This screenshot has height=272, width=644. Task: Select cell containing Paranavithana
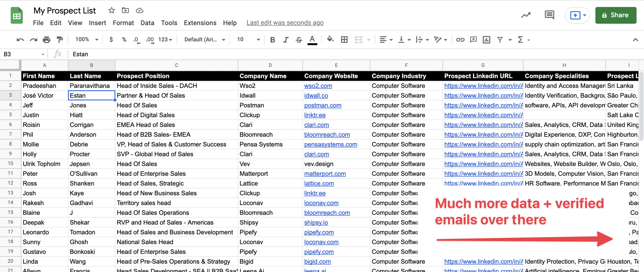92,86
